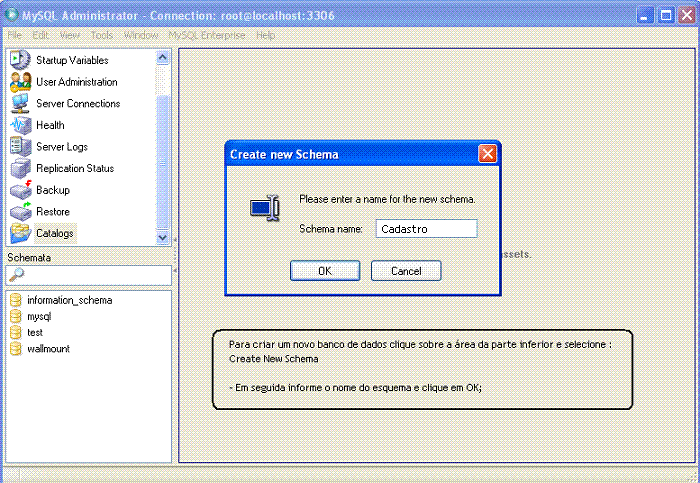Click the wallmount database icon

point(16,348)
